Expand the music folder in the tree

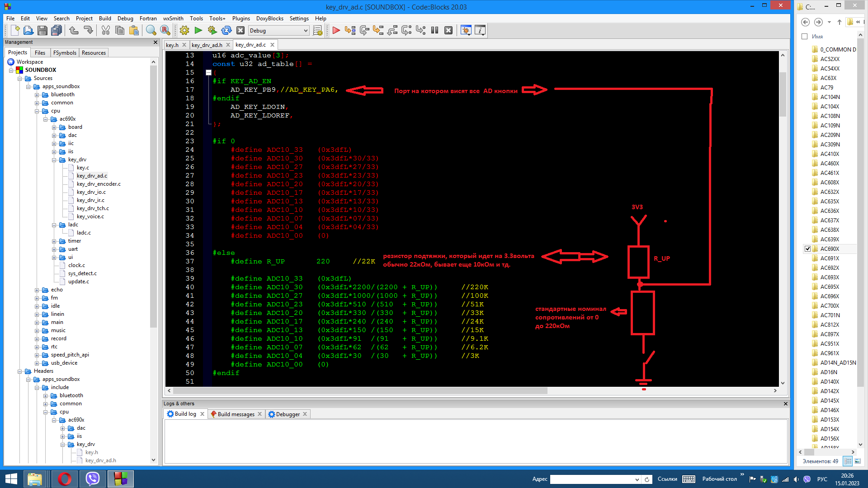pyautogui.click(x=37, y=331)
